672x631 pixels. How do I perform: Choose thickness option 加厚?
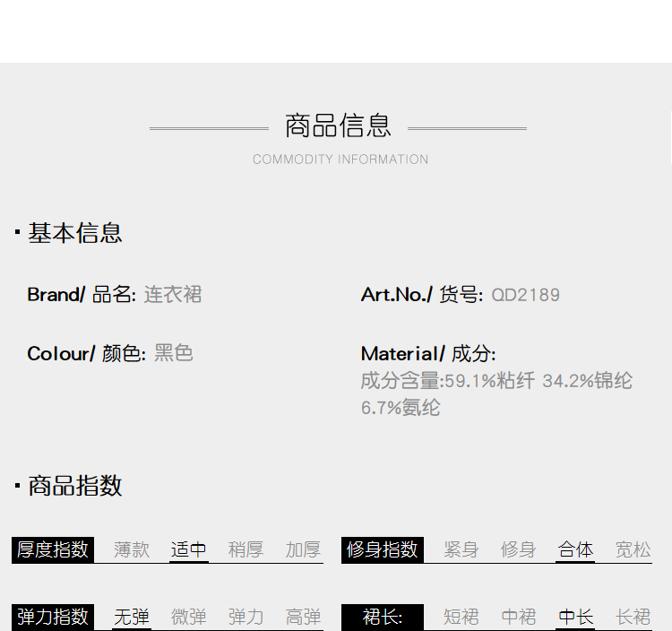[303, 550]
